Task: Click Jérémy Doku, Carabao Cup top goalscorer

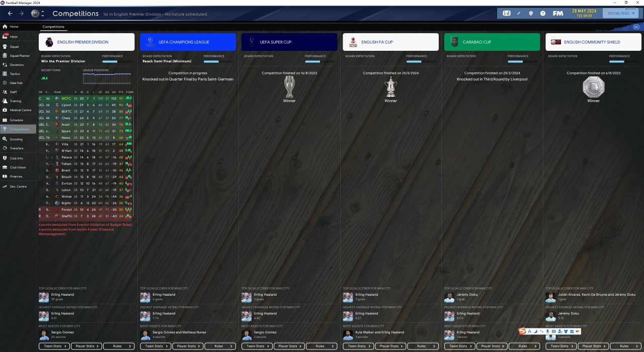Action: point(467,295)
